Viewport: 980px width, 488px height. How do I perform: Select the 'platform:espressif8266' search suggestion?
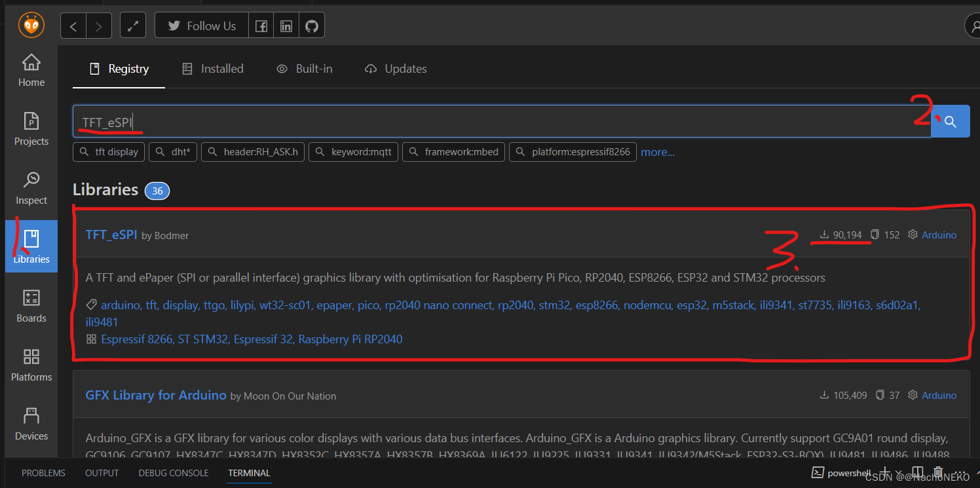573,152
